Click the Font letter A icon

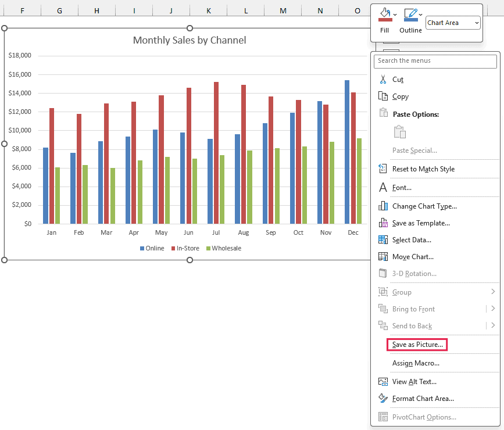(x=383, y=187)
